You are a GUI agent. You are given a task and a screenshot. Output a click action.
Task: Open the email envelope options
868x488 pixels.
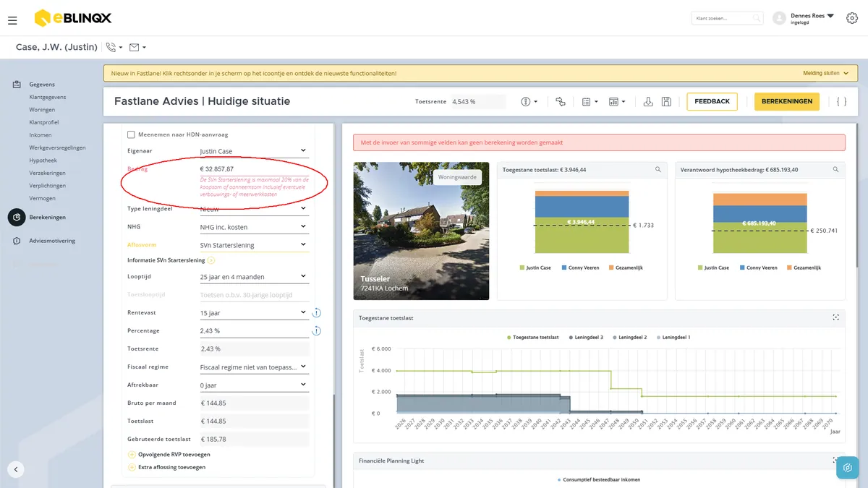(x=137, y=48)
